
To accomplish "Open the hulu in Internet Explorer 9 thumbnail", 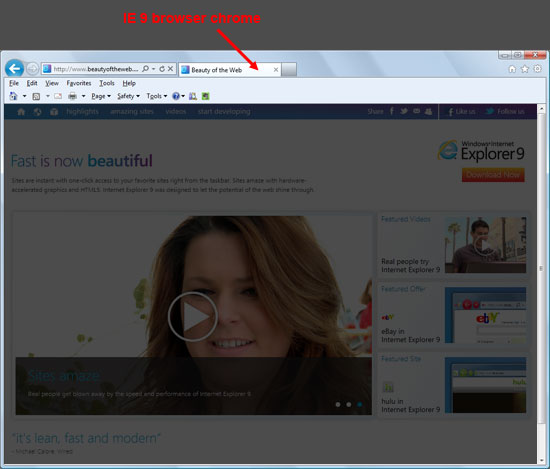I will (x=485, y=385).
